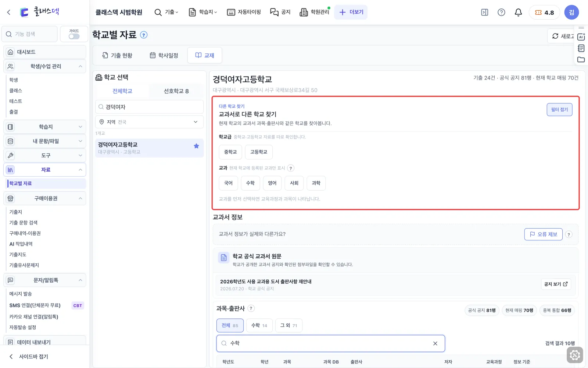Screen dimensions: 588x368
Task: Click help icon beside 교과 label
Action: pos(291,168)
